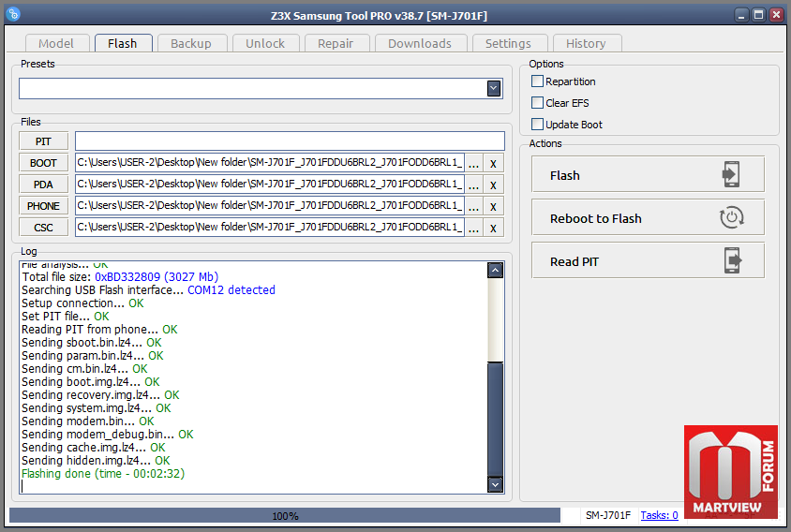Click the PHONE file button

(x=43, y=206)
